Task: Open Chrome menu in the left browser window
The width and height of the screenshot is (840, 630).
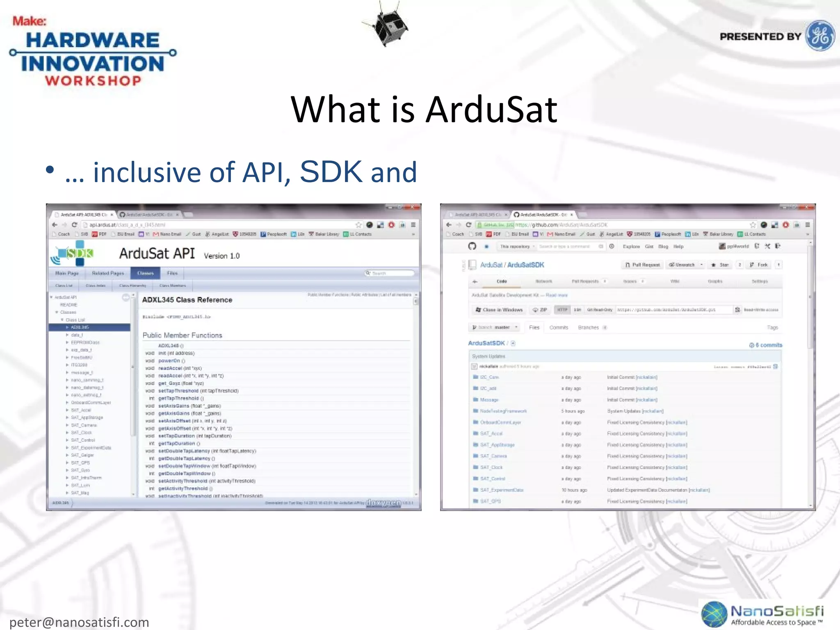Action: click(413, 225)
